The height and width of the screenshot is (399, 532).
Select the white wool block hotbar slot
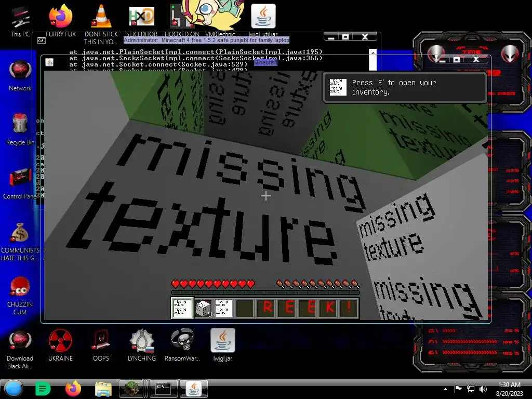203,308
